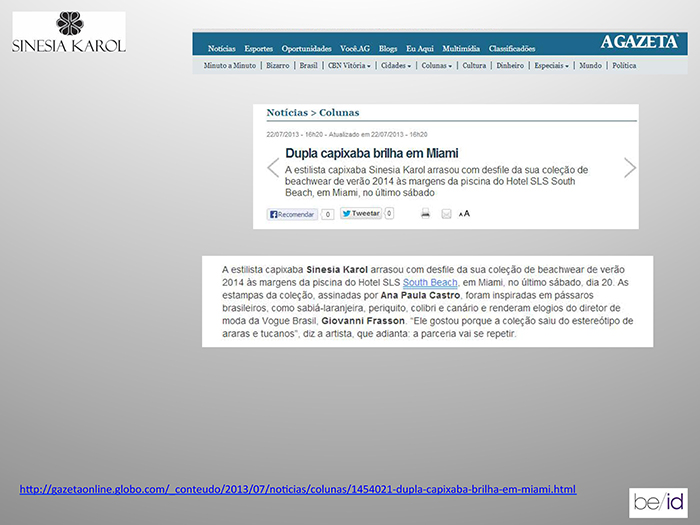Go to previous article with left arrow
This screenshot has height=525, width=700.
click(273, 168)
